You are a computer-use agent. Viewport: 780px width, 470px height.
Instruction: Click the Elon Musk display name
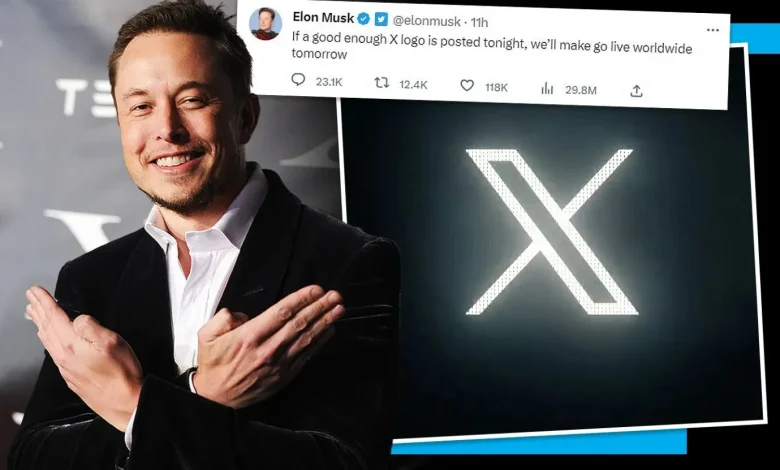click(x=323, y=17)
